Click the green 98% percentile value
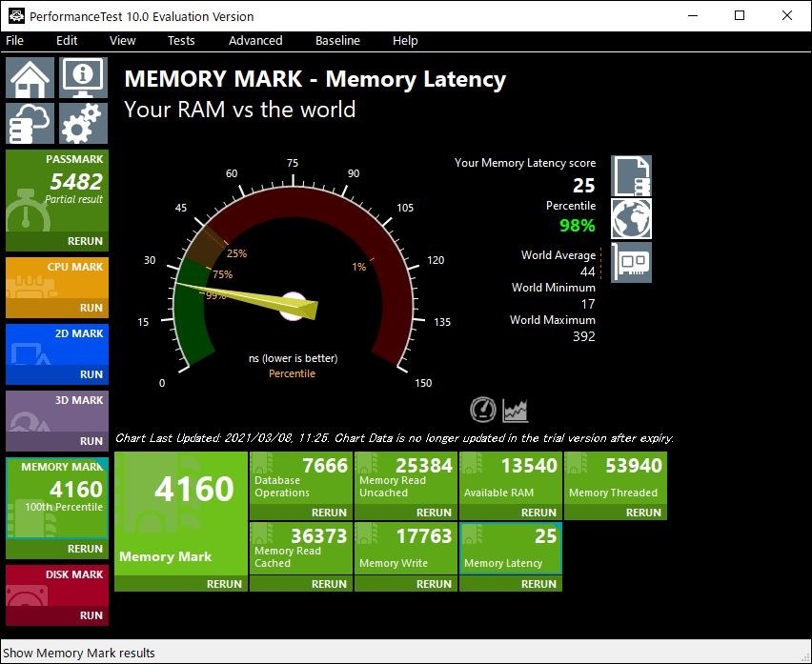 tap(578, 226)
